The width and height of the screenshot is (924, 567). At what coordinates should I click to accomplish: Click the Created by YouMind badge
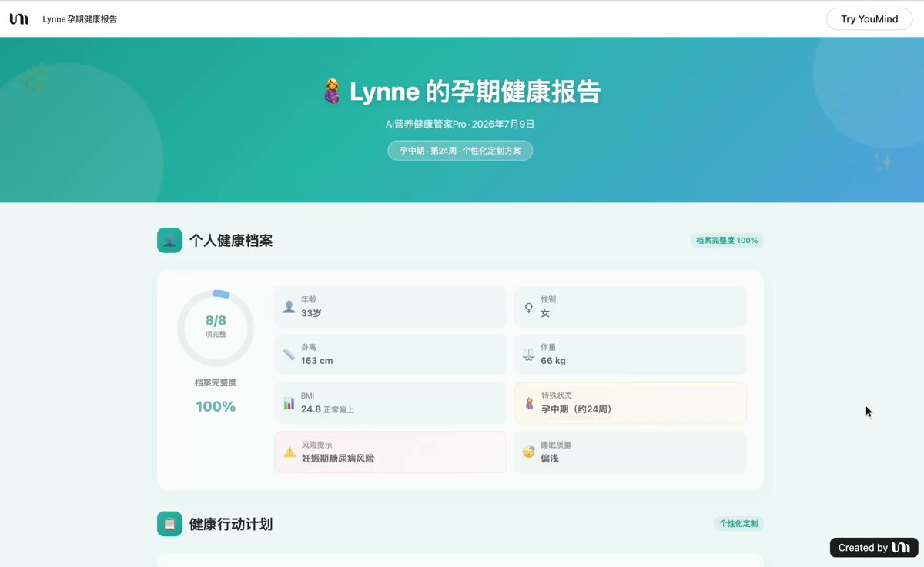click(x=874, y=548)
